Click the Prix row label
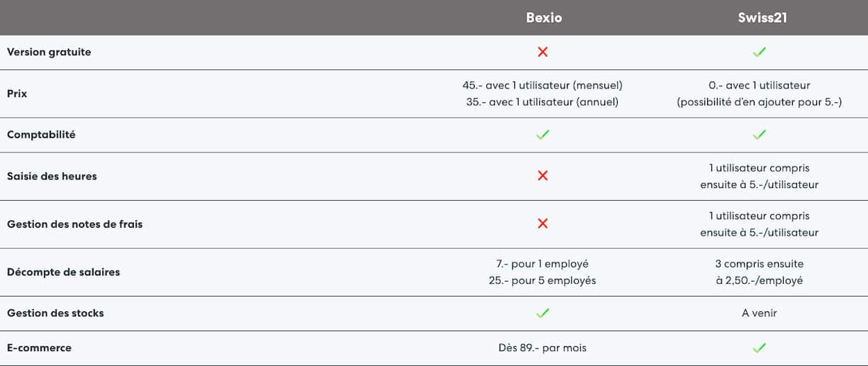The image size is (868, 366). click(17, 93)
